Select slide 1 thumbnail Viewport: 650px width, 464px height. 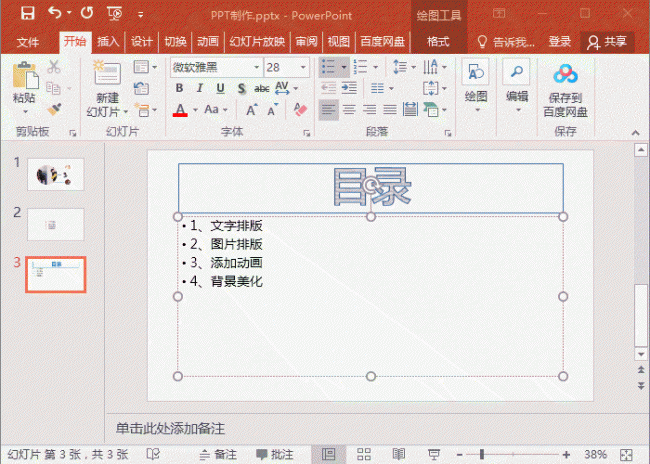(56, 175)
